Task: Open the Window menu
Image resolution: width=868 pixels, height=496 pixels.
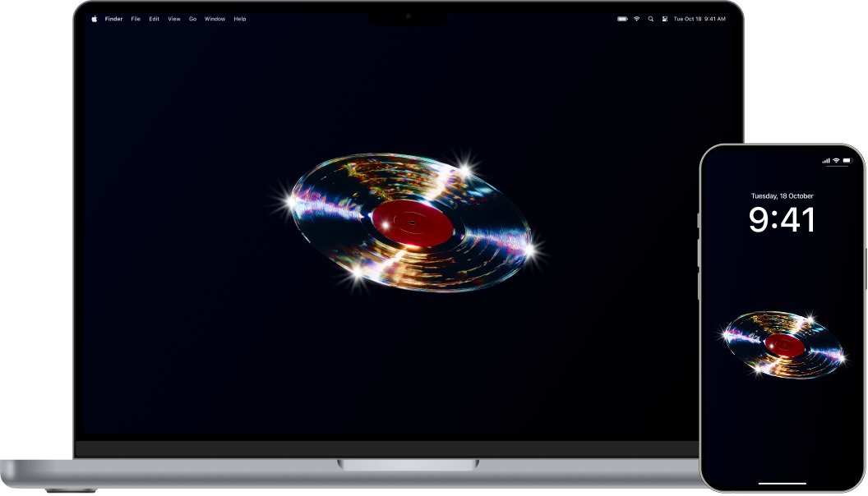Action: tap(214, 18)
